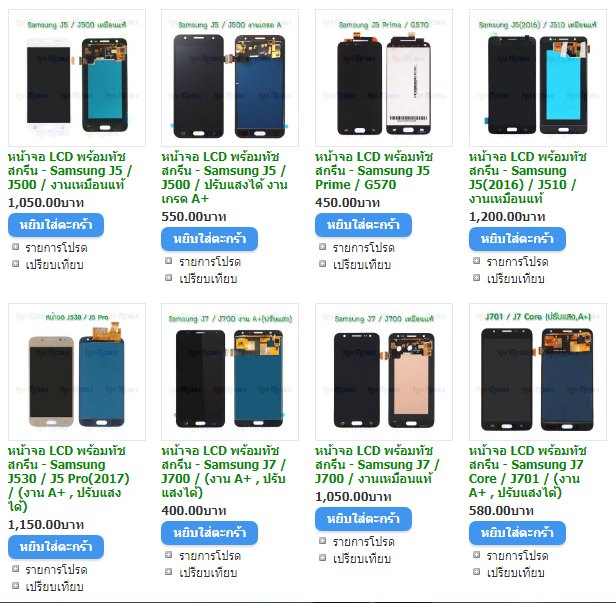Screen dimensions: 616x603
Task: Click compare plus icon under J7 J700 งาน A+
Action: [x=169, y=572]
